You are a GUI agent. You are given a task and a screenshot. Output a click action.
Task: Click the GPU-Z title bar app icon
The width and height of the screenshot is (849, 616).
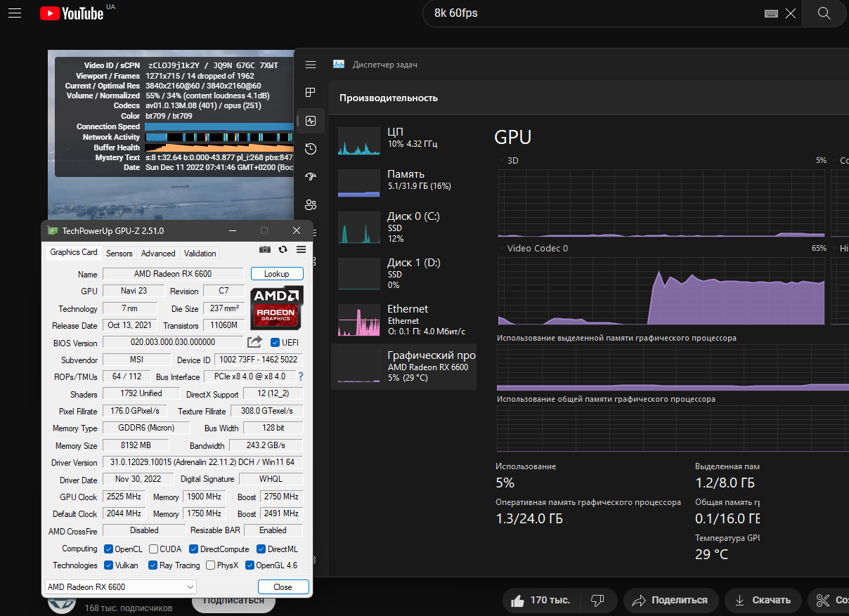[53, 230]
